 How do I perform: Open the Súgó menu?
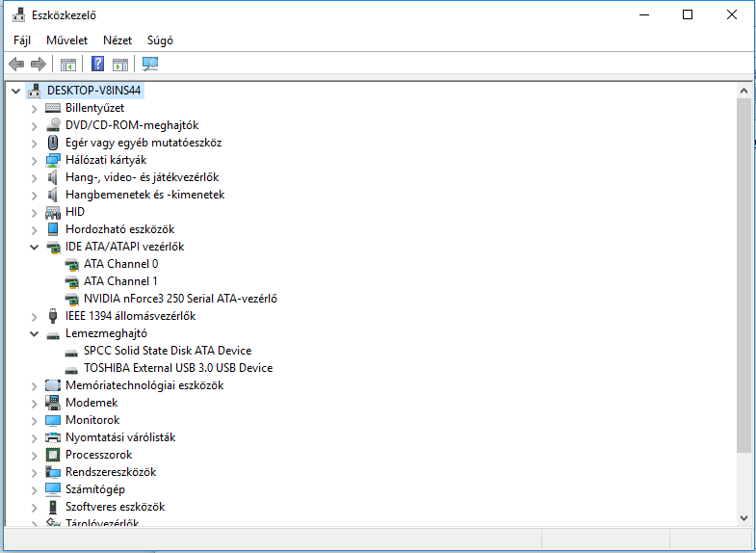click(160, 40)
